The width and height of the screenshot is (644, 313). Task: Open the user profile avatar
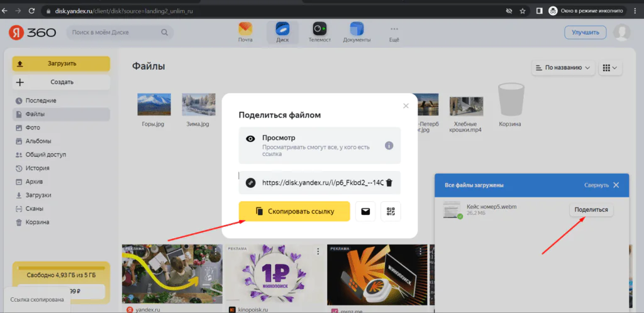pos(621,33)
